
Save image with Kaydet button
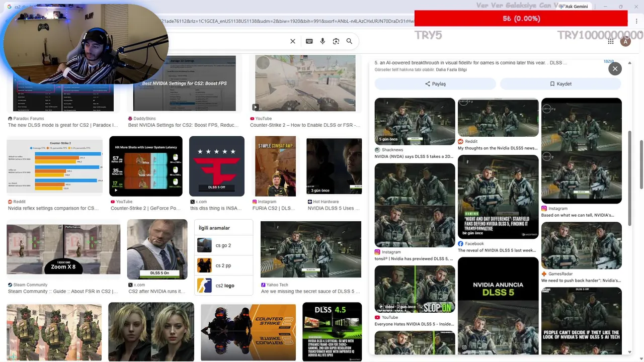point(560,84)
